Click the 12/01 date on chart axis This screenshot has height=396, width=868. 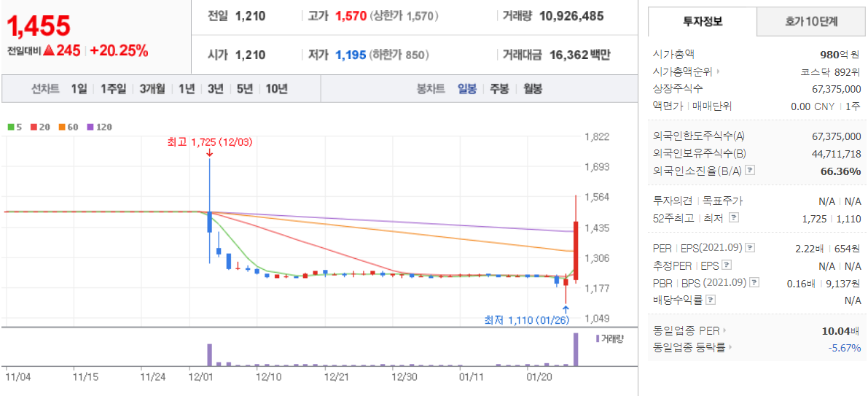(x=200, y=376)
